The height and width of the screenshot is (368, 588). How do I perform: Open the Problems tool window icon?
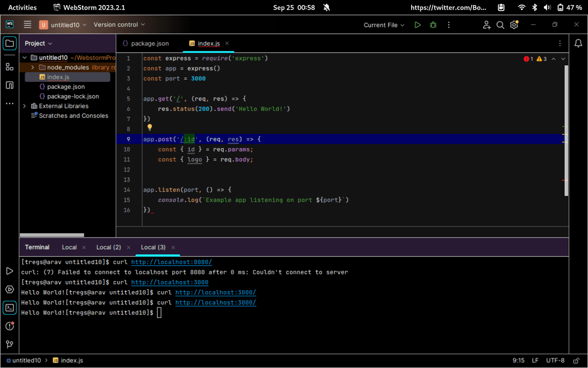10,326
